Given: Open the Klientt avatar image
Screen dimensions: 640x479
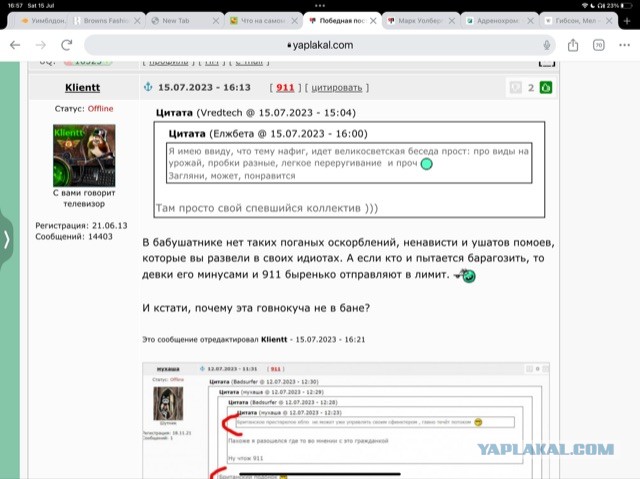Looking at the screenshot, I should pyautogui.click(x=84, y=155).
